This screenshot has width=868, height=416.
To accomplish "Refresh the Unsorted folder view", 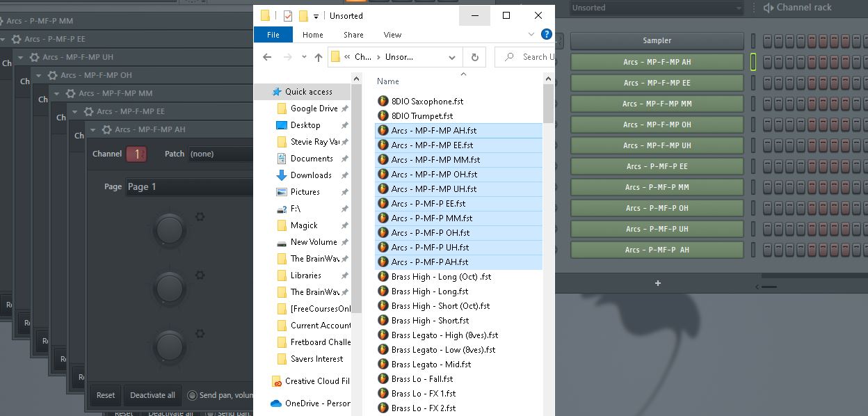I will click(x=474, y=57).
